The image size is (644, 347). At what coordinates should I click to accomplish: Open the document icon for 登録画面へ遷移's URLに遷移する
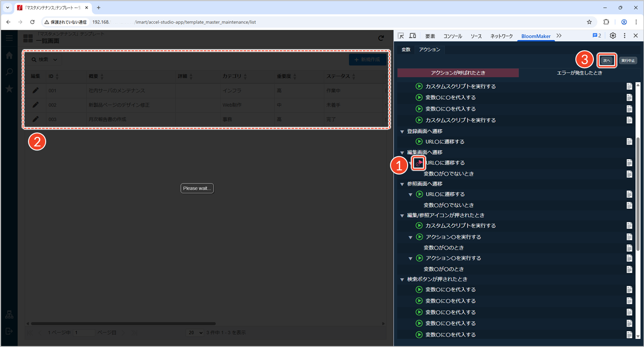click(629, 141)
